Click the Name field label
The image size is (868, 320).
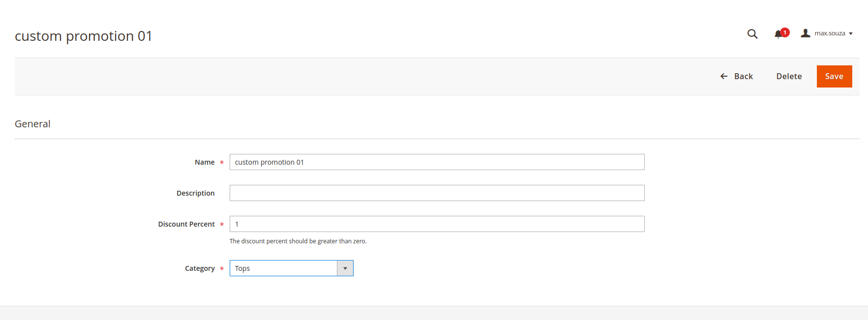[205, 162]
